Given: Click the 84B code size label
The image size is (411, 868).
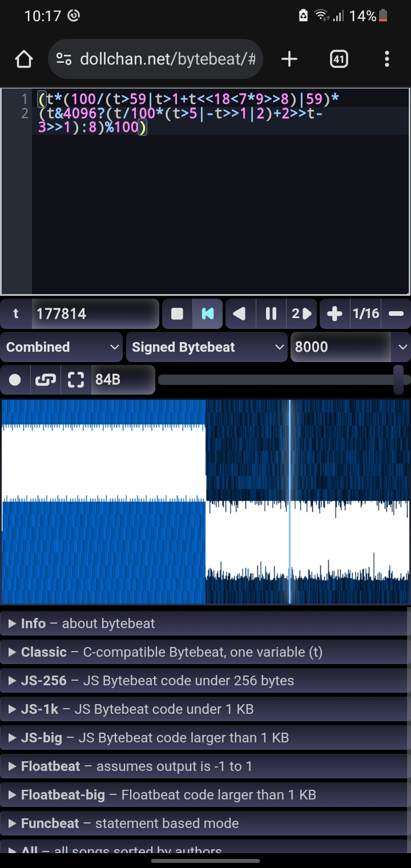Looking at the screenshot, I should (x=123, y=380).
